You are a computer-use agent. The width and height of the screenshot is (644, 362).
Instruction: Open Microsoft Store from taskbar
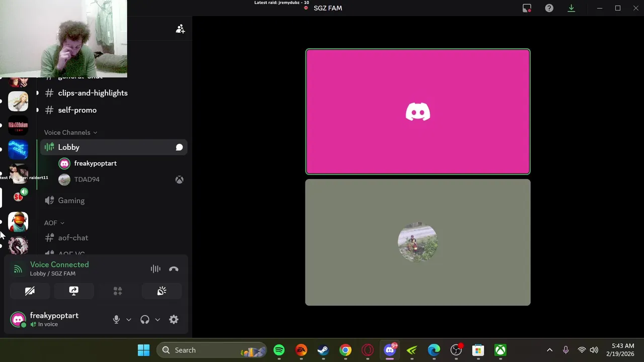point(478,350)
